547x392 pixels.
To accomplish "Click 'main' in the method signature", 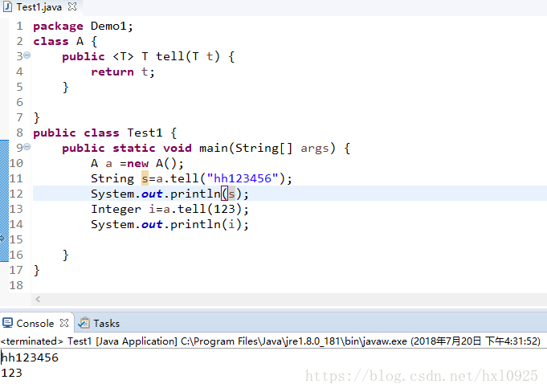I will [x=214, y=149].
